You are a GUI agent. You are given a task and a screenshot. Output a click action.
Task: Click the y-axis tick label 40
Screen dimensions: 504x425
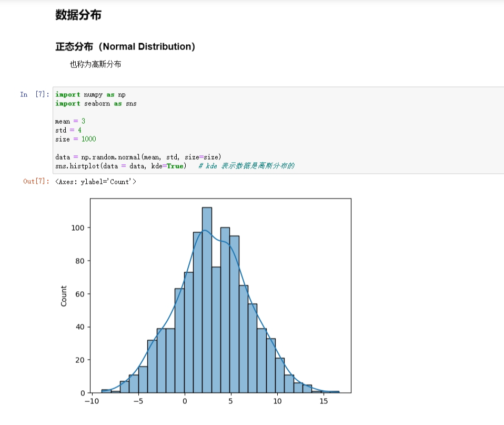(x=80, y=327)
